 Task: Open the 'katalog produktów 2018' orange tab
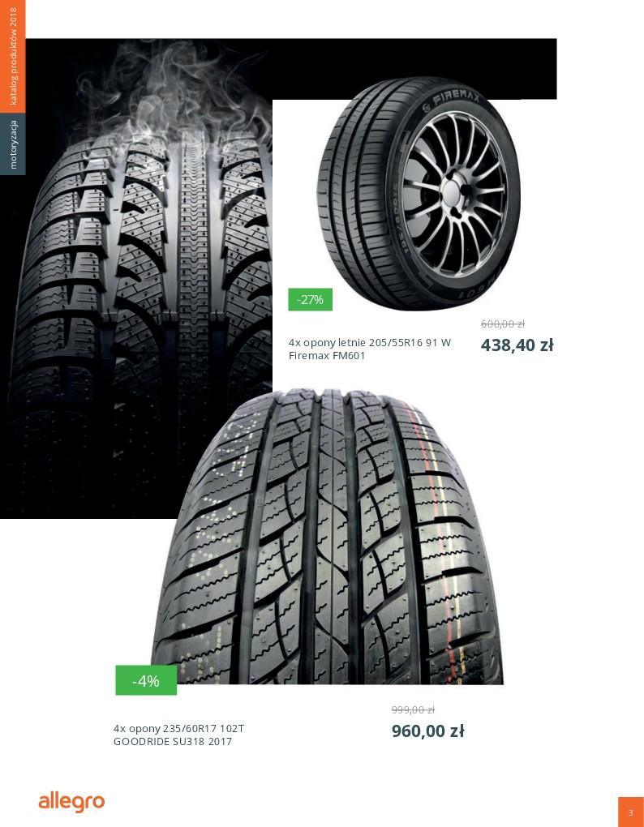(x=13, y=57)
